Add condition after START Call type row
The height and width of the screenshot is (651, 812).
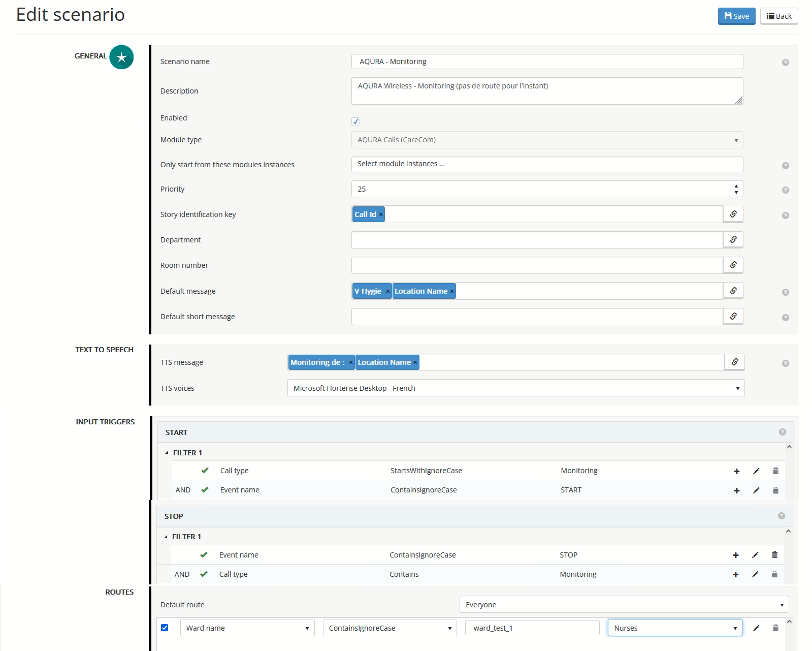pyautogui.click(x=737, y=471)
